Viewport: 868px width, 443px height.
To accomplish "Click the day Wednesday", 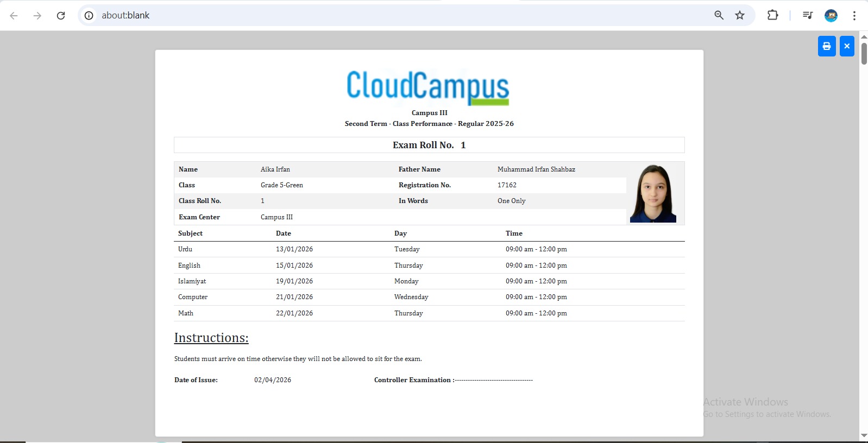I will point(411,297).
